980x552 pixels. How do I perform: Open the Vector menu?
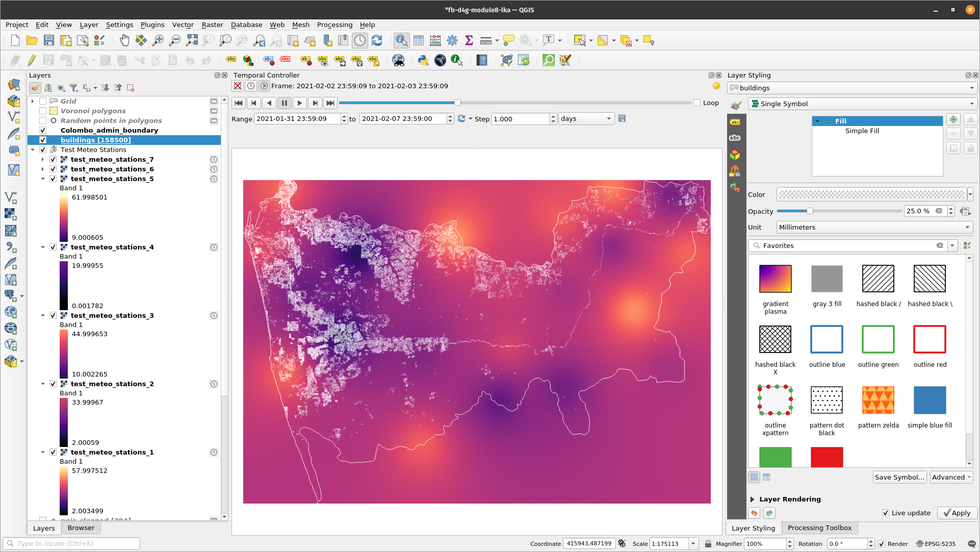point(183,24)
